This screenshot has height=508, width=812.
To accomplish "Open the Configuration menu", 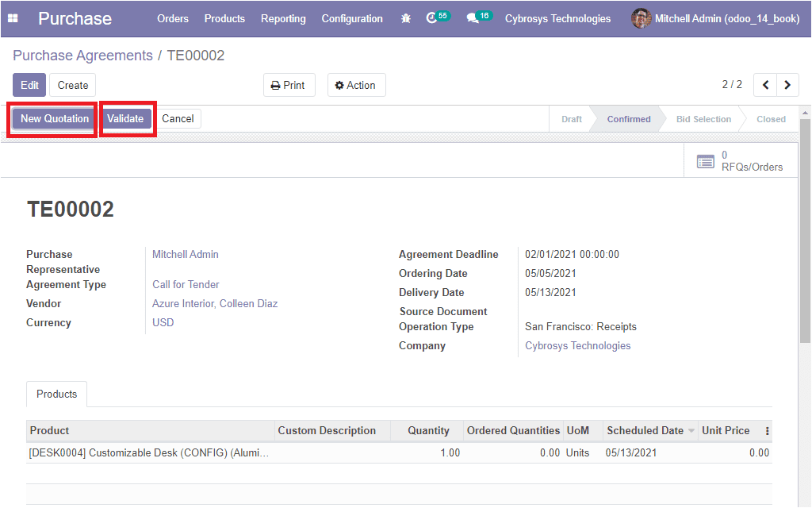I will [352, 18].
